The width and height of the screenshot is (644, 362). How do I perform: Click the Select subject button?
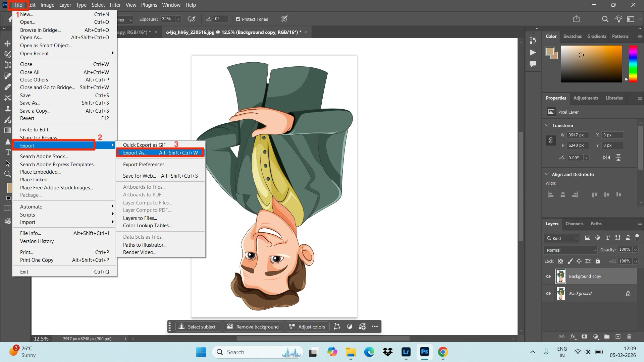pyautogui.click(x=198, y=326)
